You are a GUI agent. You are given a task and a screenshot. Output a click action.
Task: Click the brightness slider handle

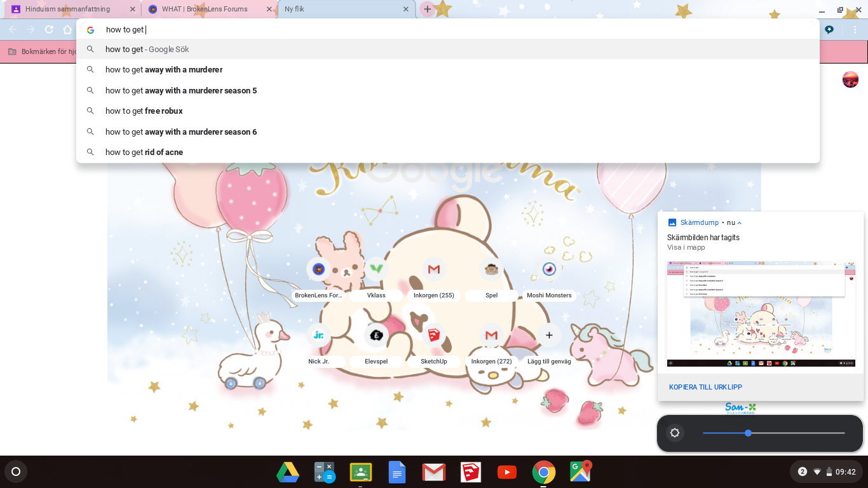point(748,433)
